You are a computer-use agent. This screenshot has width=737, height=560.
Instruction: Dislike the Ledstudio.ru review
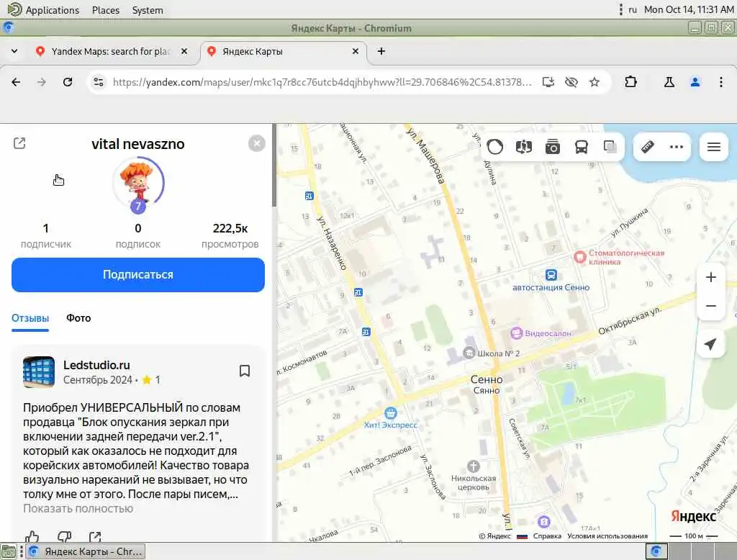64,536
